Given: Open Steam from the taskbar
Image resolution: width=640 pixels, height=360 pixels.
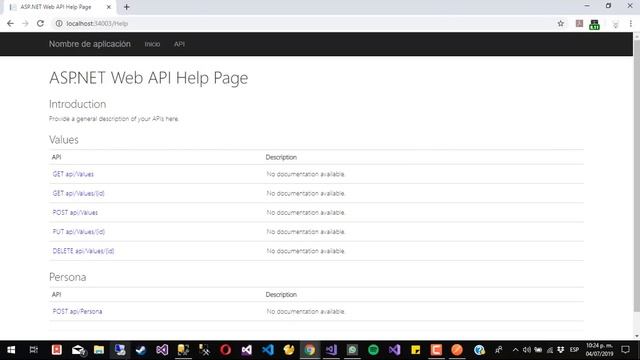Looking at the screenshot, I should (141, 350).
